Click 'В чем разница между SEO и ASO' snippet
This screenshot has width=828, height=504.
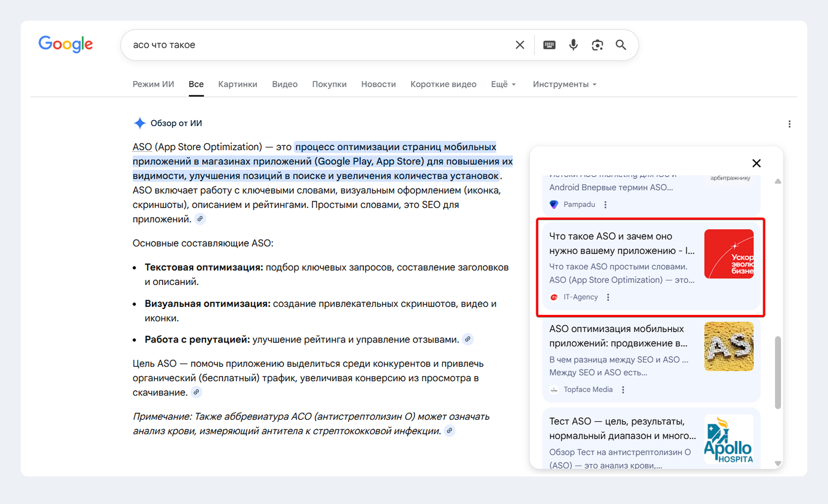pyautogui.click(x=619, y=360)
